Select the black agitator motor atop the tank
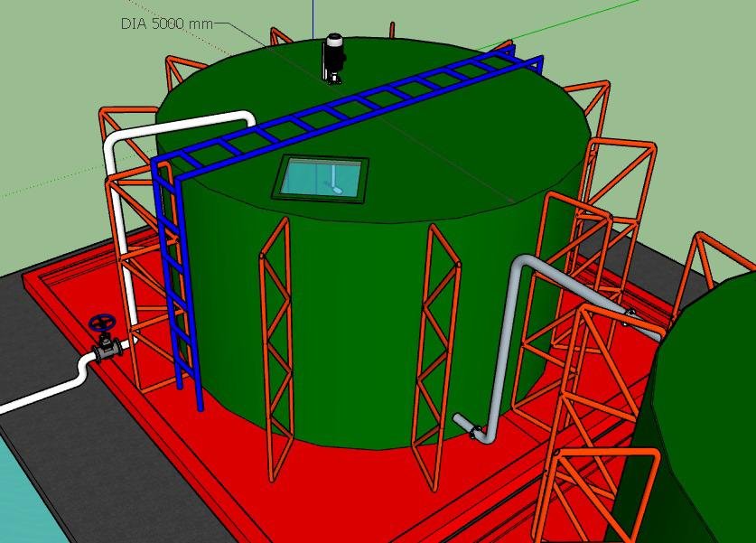The width and height of the screenshot is (756, 543). [335, 58]
